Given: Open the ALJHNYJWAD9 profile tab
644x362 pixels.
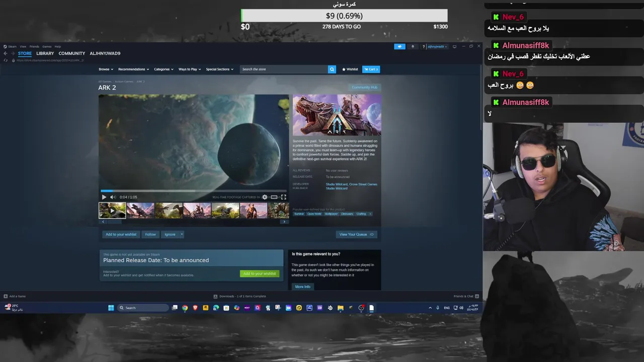Looking at the screenshot, I should (105, 53).
